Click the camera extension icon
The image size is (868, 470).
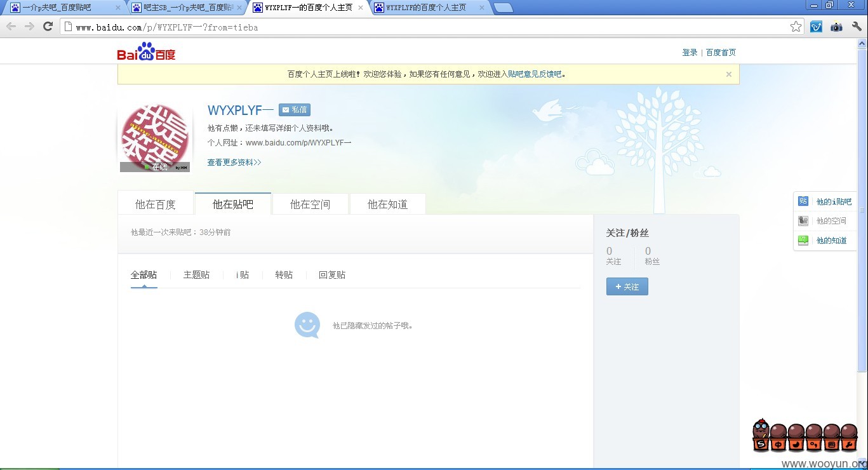(x=836, y=27)
